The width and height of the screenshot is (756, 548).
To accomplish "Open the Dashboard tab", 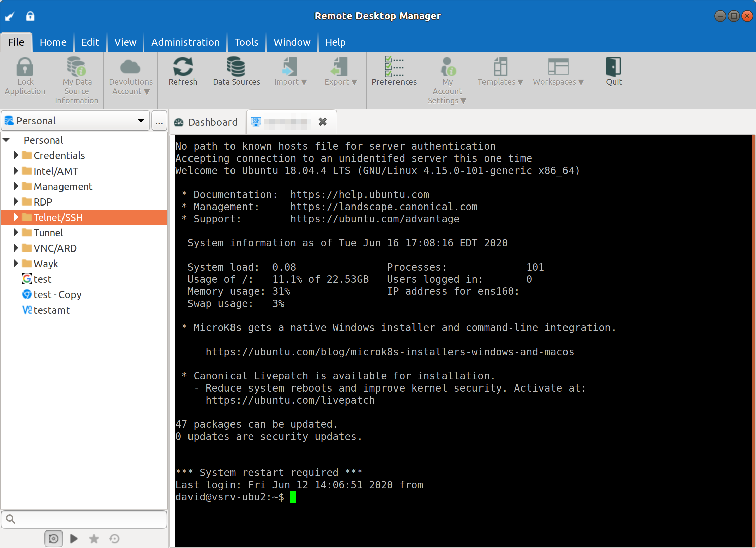I will click(206, 122).
